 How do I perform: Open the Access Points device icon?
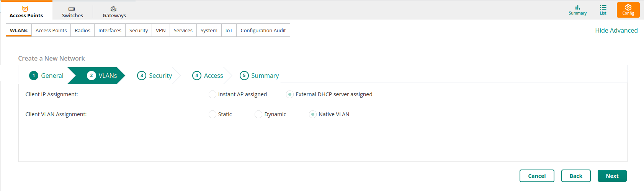(25, 9)
